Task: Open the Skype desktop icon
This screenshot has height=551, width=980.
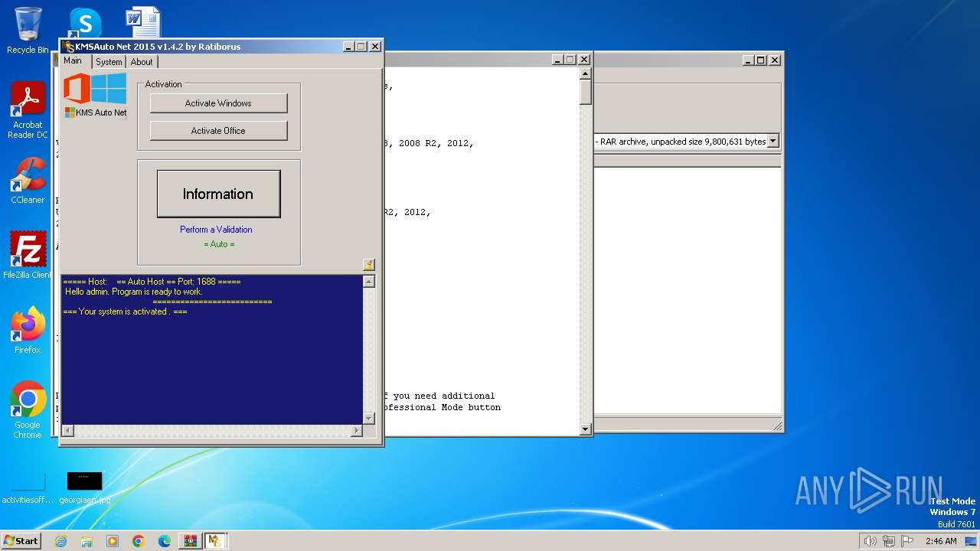Action: point(85,22)
